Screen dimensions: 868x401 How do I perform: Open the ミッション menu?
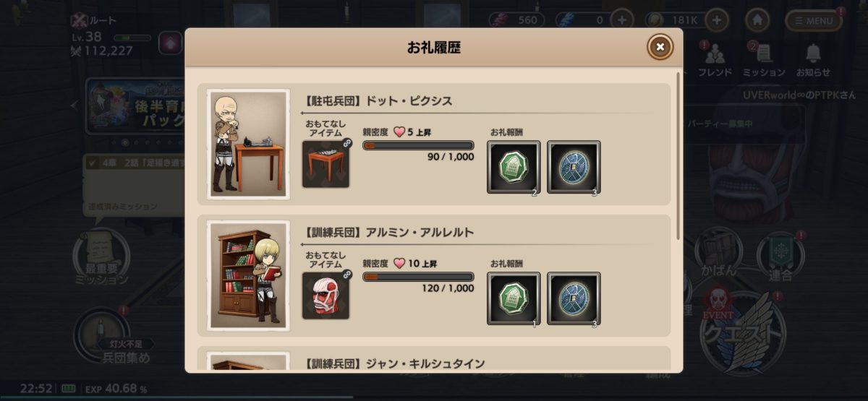pyautogui.click(x=763, y=59)
